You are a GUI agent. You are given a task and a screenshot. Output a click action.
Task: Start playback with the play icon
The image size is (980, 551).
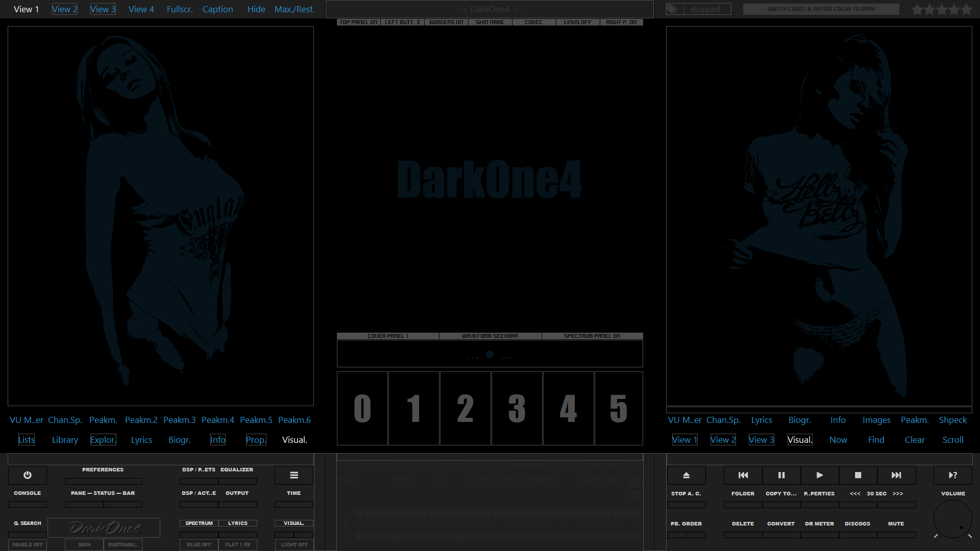click(820, 475)
